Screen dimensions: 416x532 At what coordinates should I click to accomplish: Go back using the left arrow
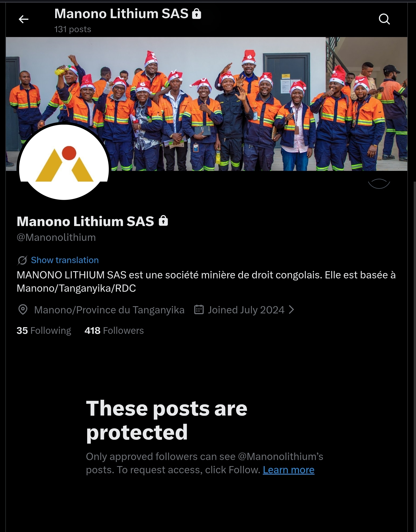coord(24,19)
